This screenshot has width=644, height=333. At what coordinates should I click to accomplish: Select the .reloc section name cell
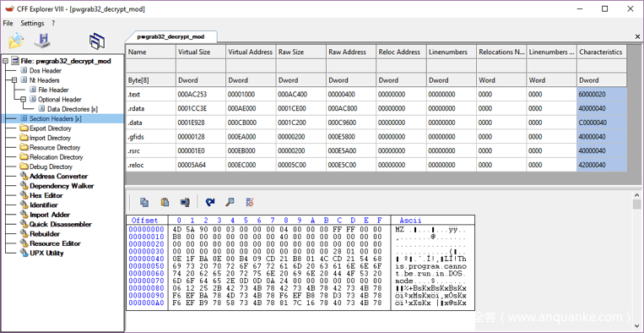[151, 165]
